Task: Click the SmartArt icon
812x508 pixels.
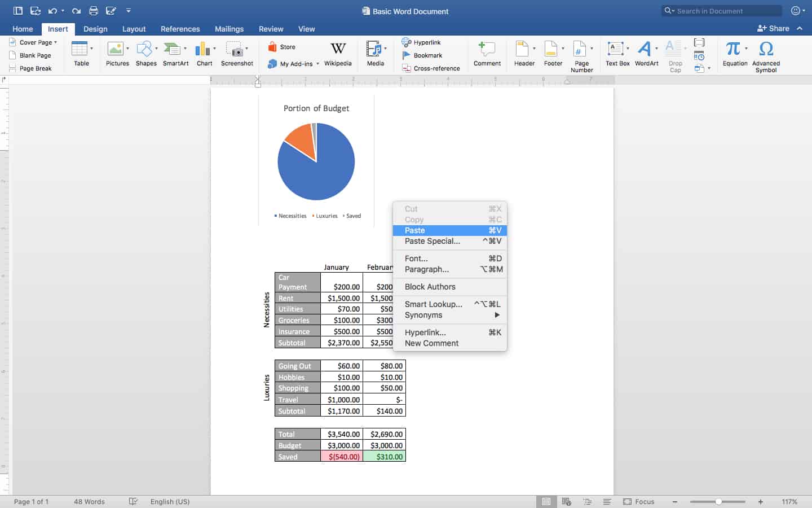Action: [175, 54]
